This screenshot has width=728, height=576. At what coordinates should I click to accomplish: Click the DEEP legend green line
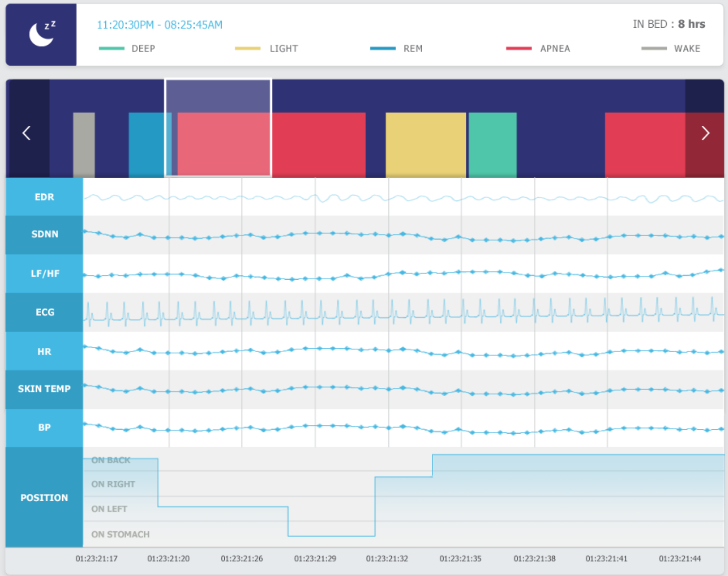pyautogui.click(x=112, y=49)
